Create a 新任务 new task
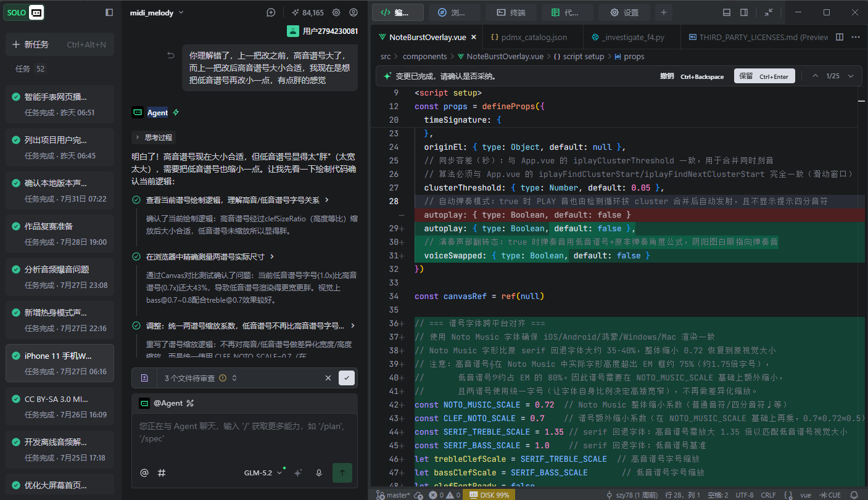The width and height of the screenshot is (868, 500). 59,44
